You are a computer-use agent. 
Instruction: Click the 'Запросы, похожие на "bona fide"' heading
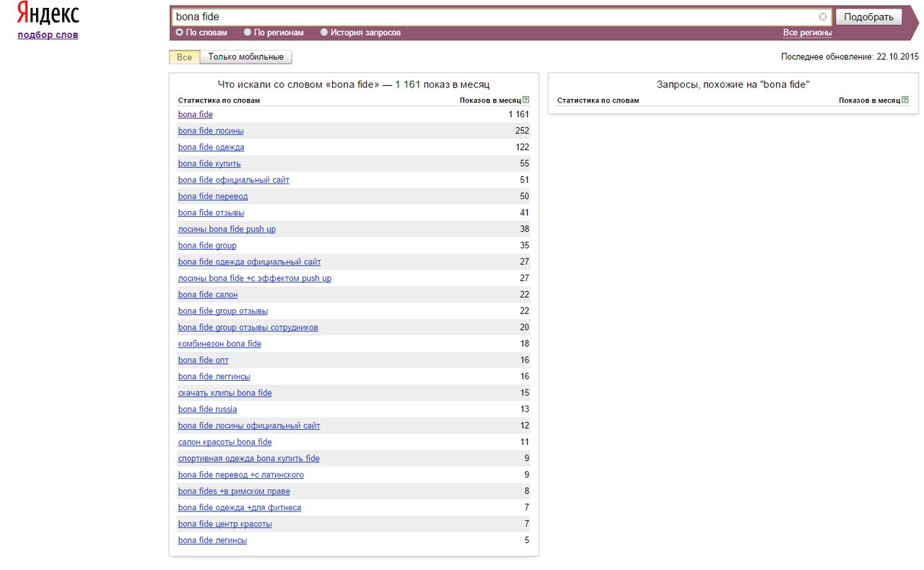[x=733, y=85]
